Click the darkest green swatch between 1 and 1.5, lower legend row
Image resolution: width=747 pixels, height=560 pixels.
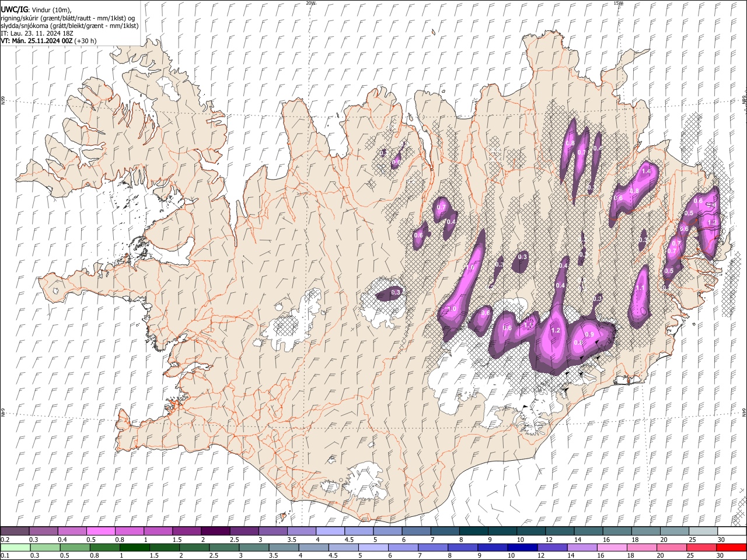(135, 548)
